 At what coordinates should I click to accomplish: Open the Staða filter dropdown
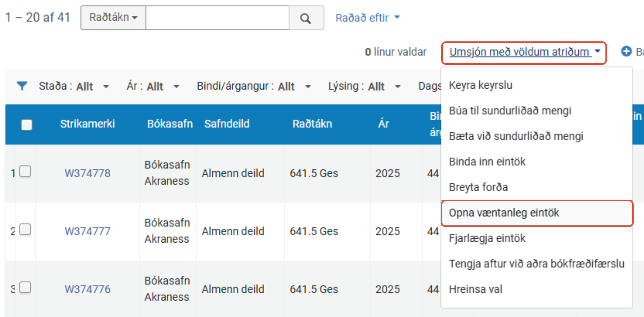pos(74,86)
